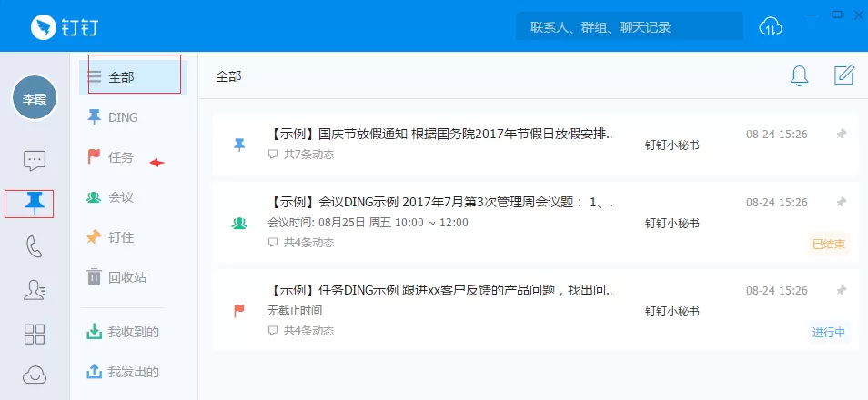
Task: Click the 已结束 status tag
Action: (828, 244)
